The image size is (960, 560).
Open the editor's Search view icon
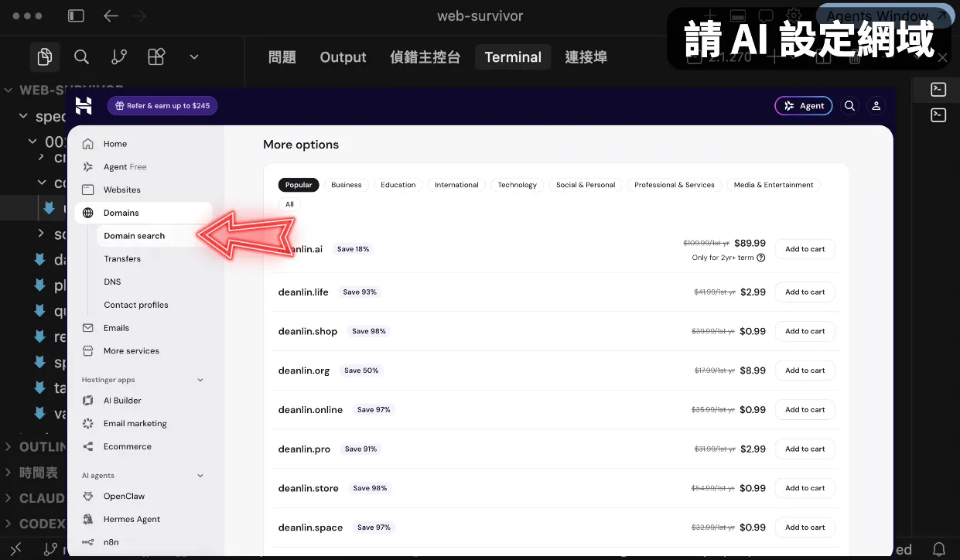[x=81, y=56]
